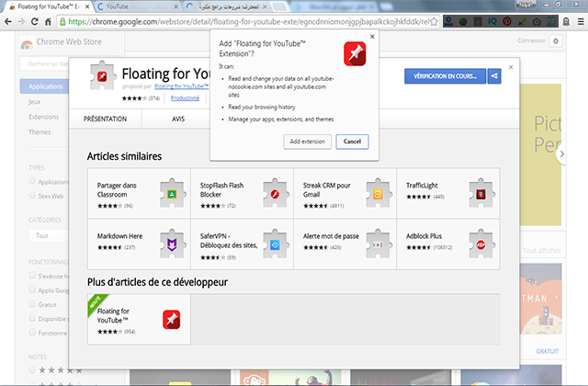Select the Applications radio button under Types
588x386 pixels.
pyautogui.click(x=32, y=181)
